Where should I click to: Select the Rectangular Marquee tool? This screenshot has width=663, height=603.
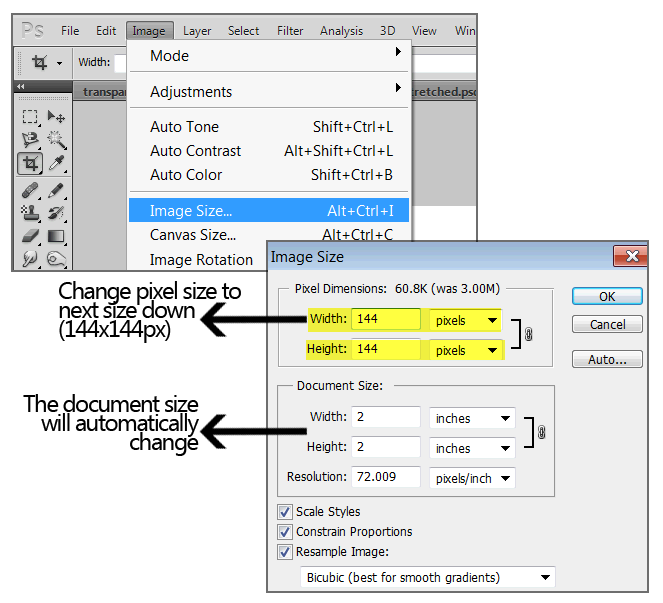click(30, 116)
